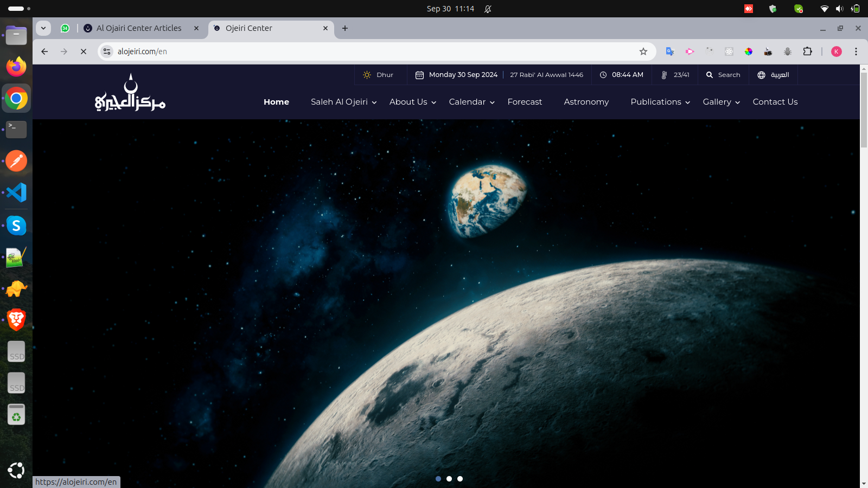Open the Search magnifier on the site header

[x=710, y=74]
